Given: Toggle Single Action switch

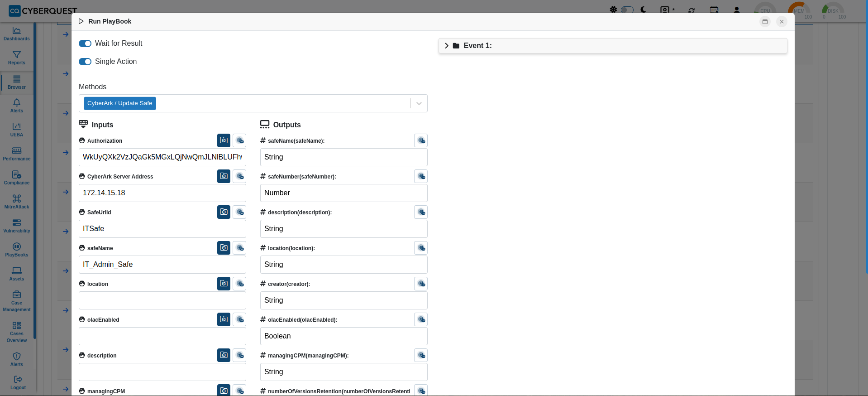Looking at the screenshot, I should [x=85, y=62].
